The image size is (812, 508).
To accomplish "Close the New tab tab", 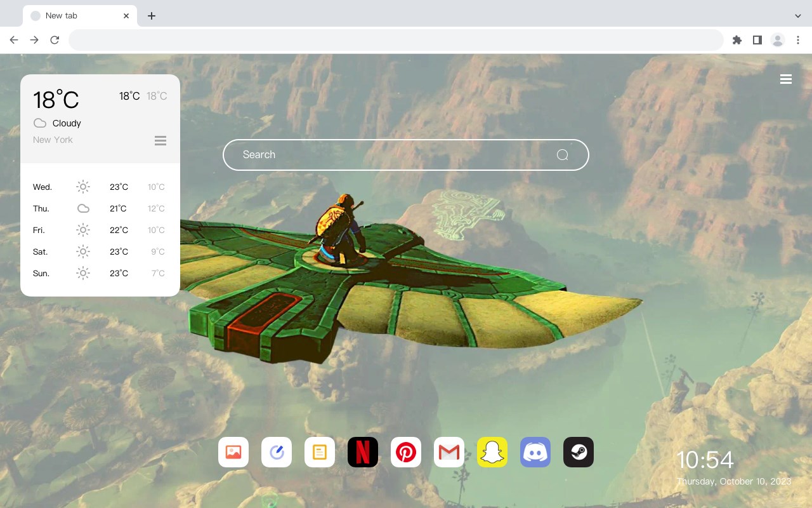I will 126,16.
